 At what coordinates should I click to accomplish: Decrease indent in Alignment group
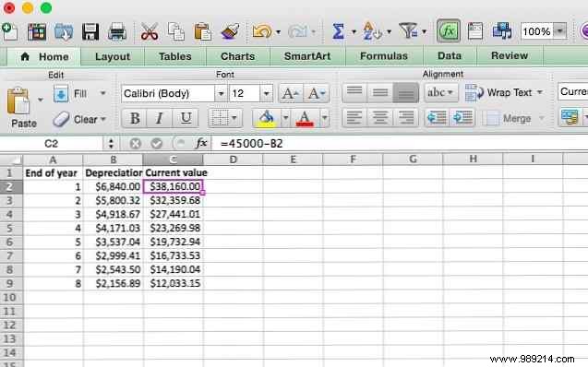point(437,118)
